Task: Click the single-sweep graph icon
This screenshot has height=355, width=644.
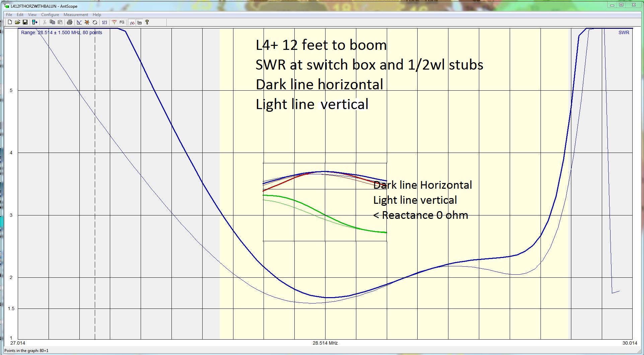Action: [x=79, y=22]
